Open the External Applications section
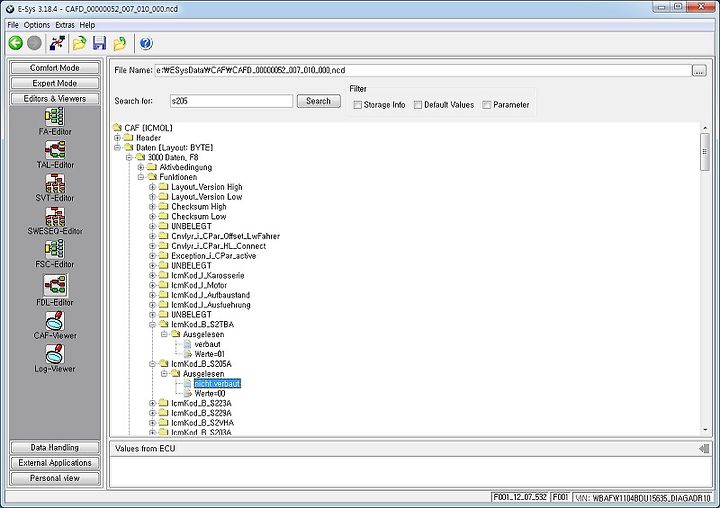 coord(55,463)
